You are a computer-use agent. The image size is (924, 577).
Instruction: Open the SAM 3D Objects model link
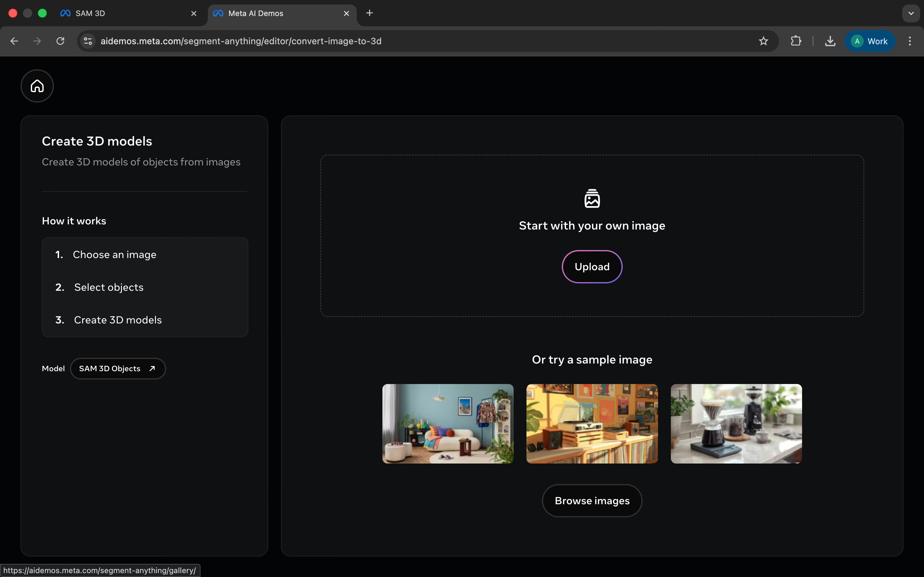[x=118, y=369]
